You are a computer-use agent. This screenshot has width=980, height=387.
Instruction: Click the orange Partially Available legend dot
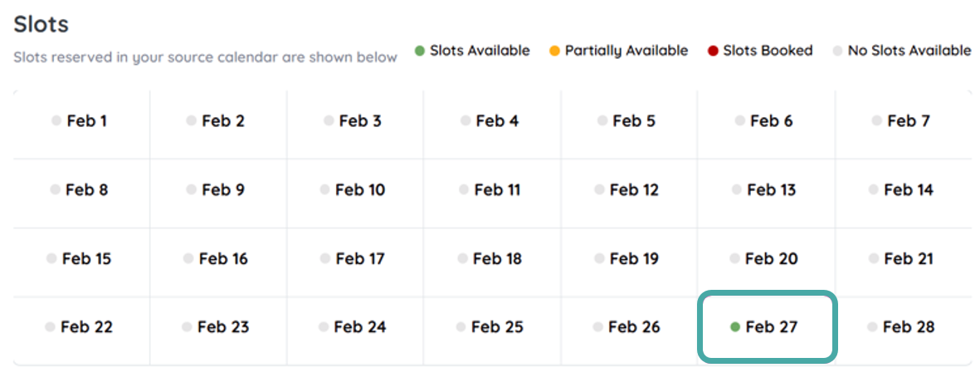tap(554, 51)
